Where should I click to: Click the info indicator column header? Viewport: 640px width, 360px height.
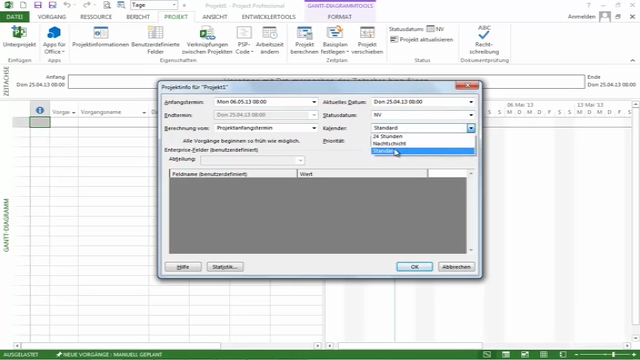pyautogui.click(x=40, y=111)
